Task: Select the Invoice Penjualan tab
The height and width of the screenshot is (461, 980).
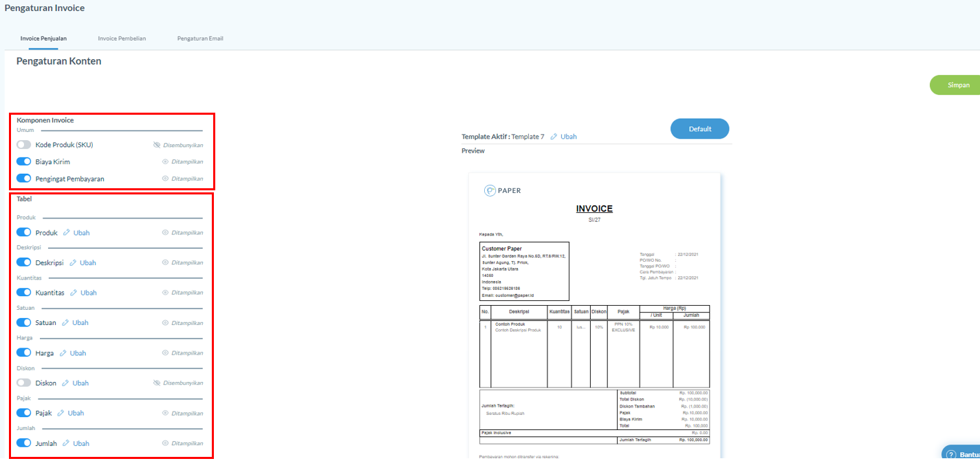Action: tap(43, 38)
